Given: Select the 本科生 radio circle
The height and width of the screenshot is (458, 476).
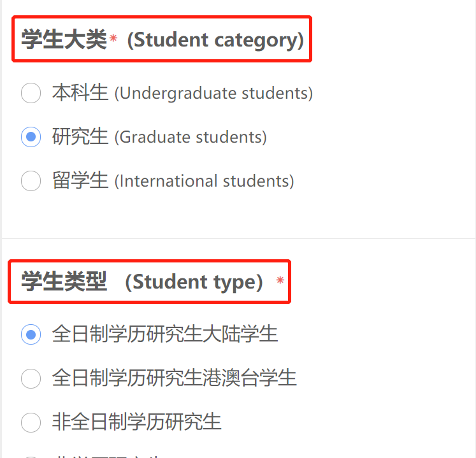Looking at the screenshot, I should 31,93.
